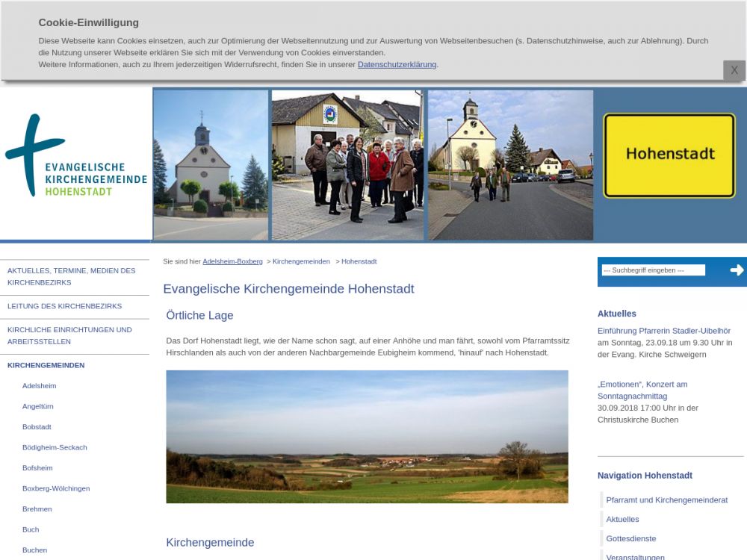Click the Evangelische Kirchengemeinde cross logo
This screenshot has height=560, width=747.
75,156
